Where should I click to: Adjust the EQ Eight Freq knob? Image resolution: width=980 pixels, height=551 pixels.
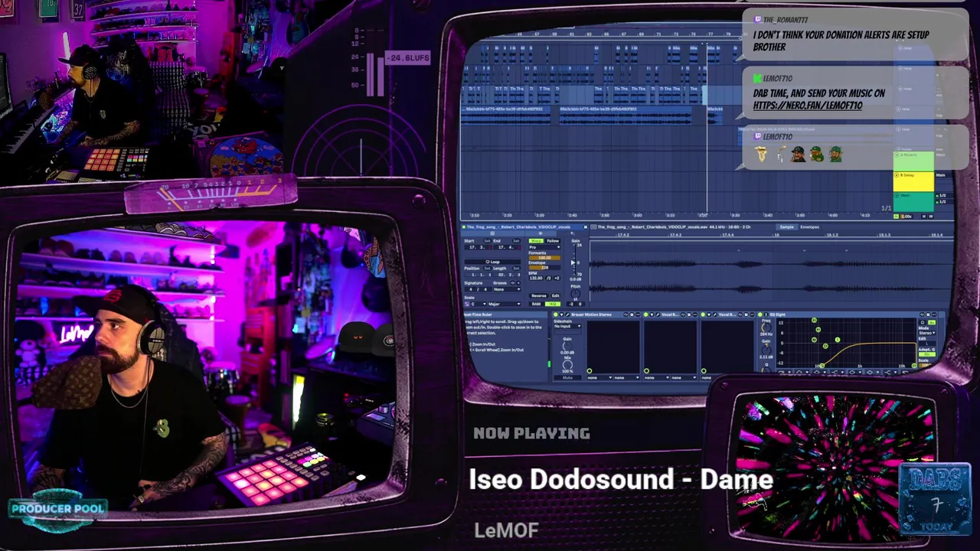tap(766, 328)
